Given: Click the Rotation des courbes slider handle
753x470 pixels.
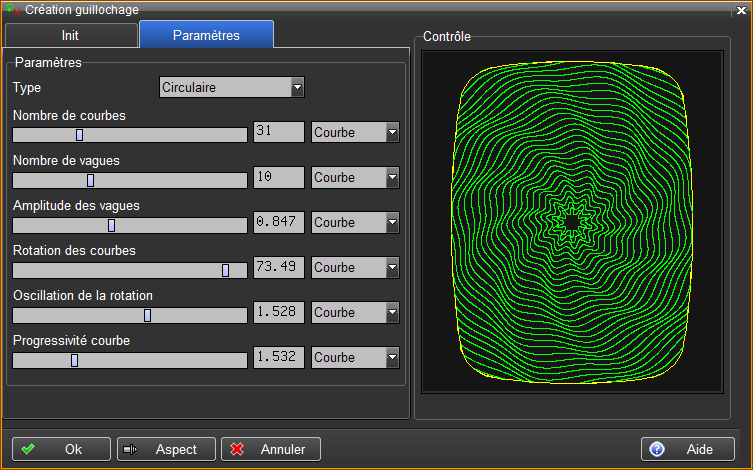Looking at the screenshot, I should tap(225, 270).
